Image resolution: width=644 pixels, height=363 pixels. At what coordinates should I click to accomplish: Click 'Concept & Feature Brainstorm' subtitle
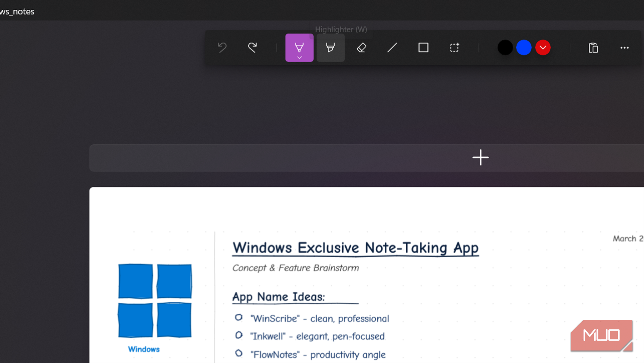pos(296,268)
